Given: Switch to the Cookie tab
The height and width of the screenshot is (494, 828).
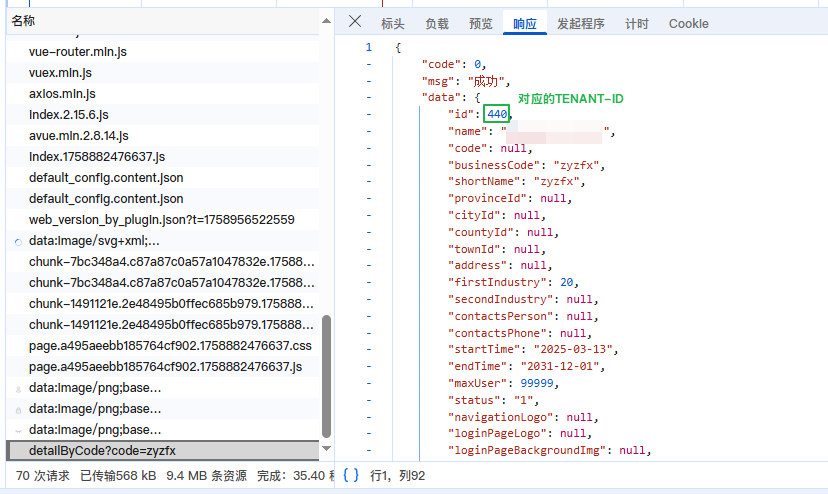Looking at the screenshot, I should 689,24.
